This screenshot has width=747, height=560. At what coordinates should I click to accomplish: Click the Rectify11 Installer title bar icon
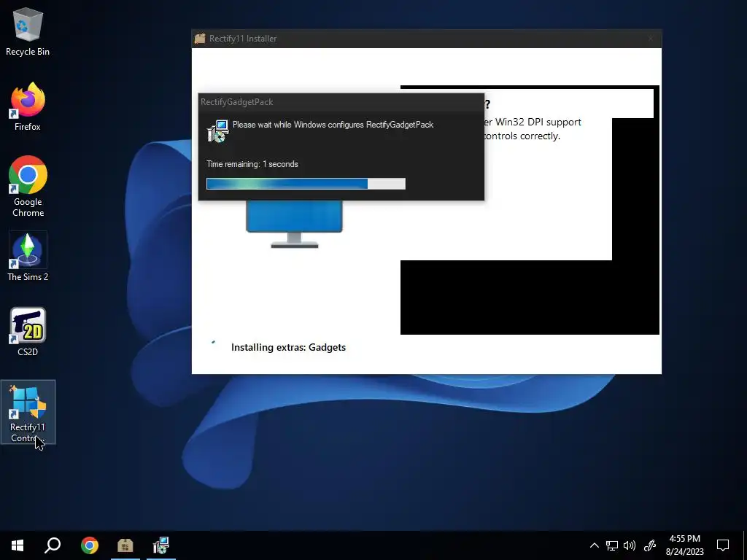(x=200, y=39)
